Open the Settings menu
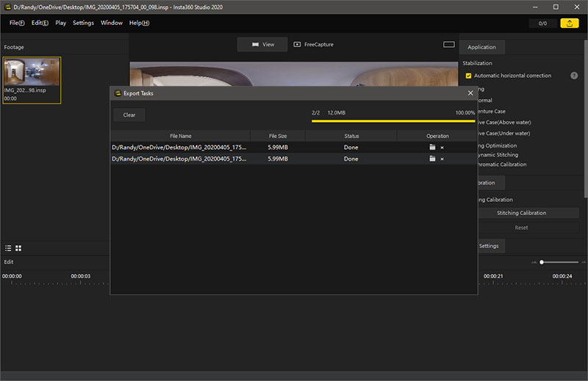The image size is (588, 381). (x=83, y=23)
